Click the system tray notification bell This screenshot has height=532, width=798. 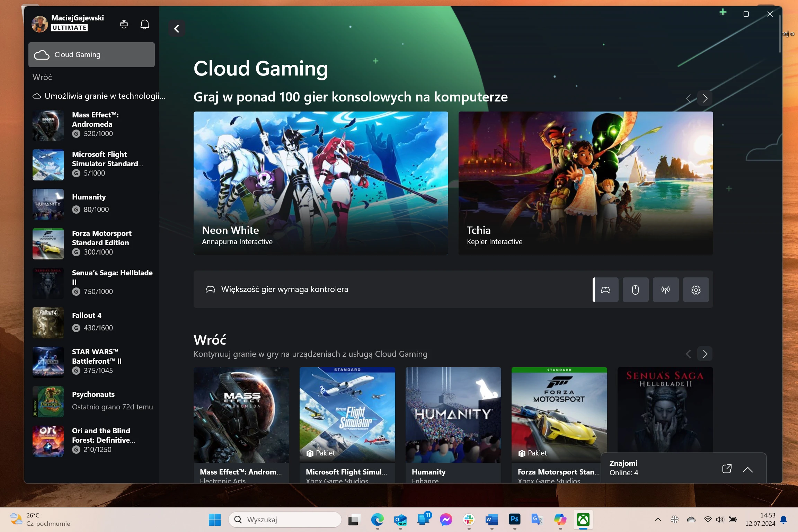tap(784, 520)
